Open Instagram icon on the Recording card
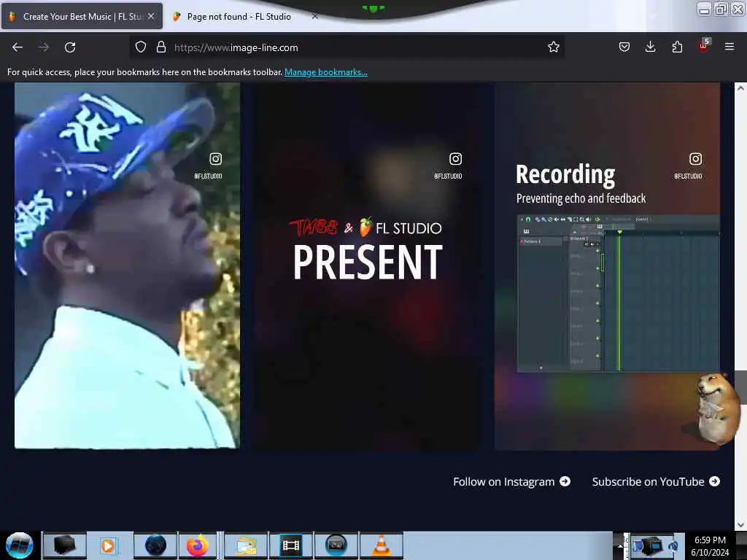 point(695,158)
